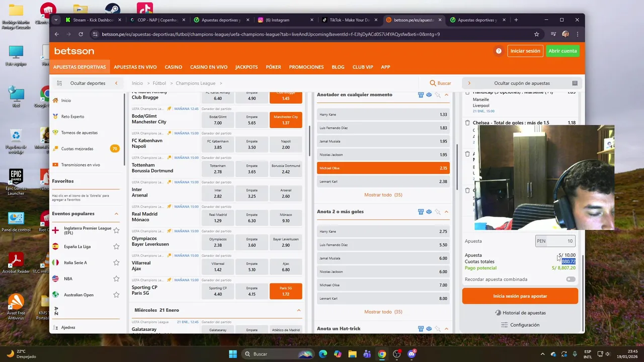Select Arsenal 2.60 odds
The height and width of the screenshot is (362, 644).
pyautogui.click(x=286, y=193)
